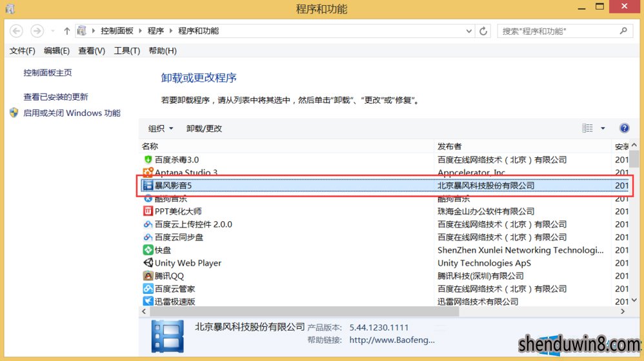Click the Windows features shield icon
Image resolution: width=644 pixels, height=361 pixels.
[x=14, y=113]
